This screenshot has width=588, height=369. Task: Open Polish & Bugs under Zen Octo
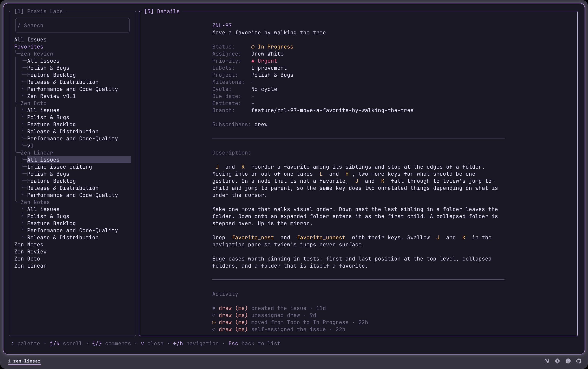point(48,117)
